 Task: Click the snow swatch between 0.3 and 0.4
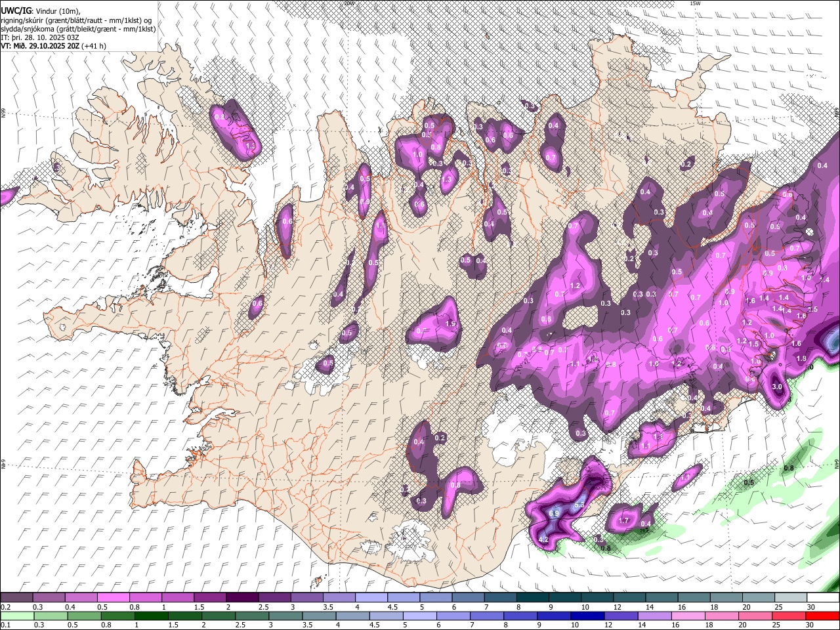tap(49, 598)
